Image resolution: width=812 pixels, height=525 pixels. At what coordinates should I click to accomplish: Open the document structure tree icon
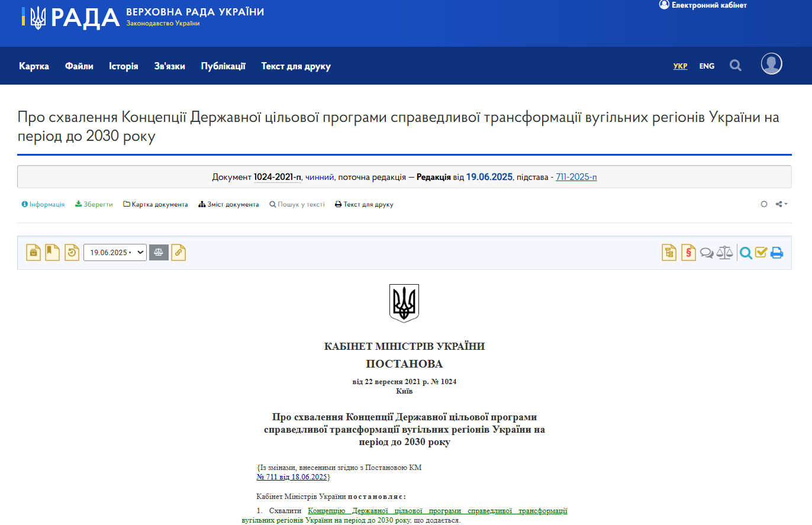pyautogui.click(x=669, y=253)
